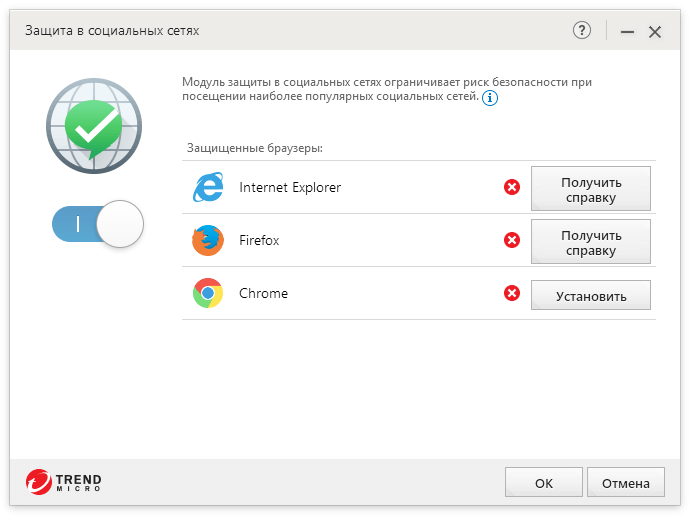Screen dimensions: 690x523
Task: Select the Chrome row label
Action: click(263, 294)
